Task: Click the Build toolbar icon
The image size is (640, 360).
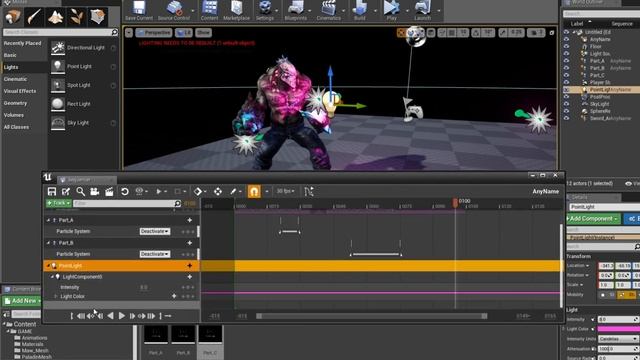Action: tap(360, 10)
